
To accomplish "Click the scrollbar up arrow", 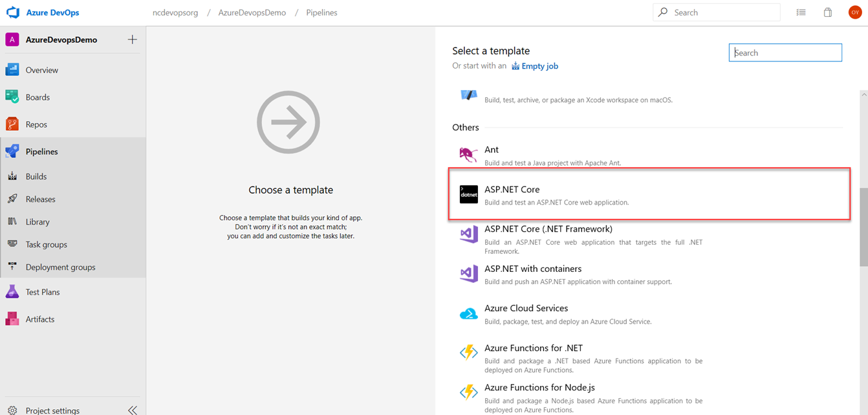I will point(863,95).
